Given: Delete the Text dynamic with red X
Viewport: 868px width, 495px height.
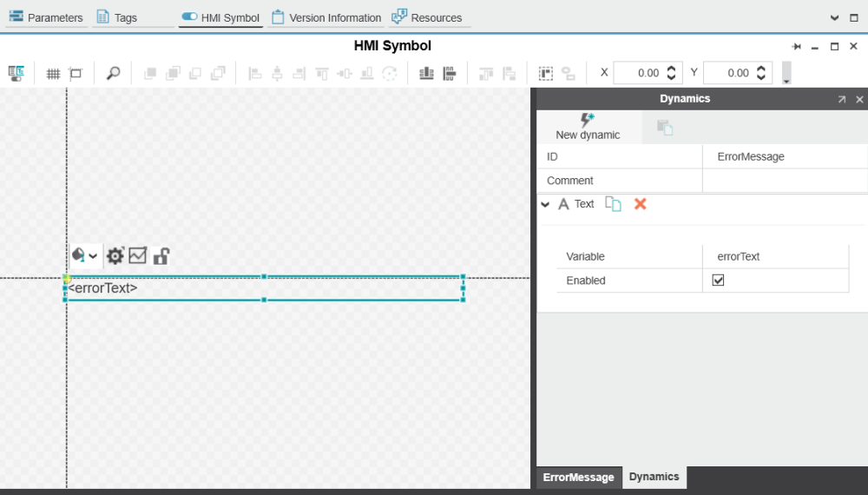Looking at the screenshot, I should click(x=640, y=204).
